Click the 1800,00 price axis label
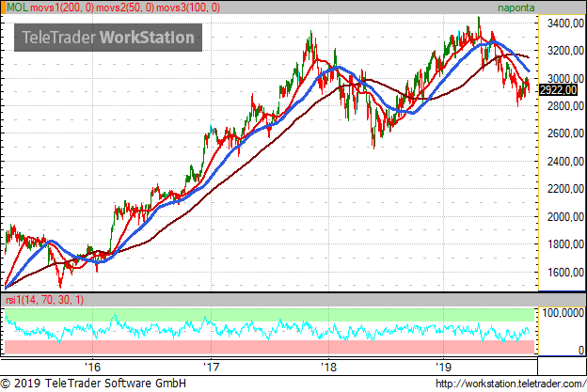 click(565, 244)
